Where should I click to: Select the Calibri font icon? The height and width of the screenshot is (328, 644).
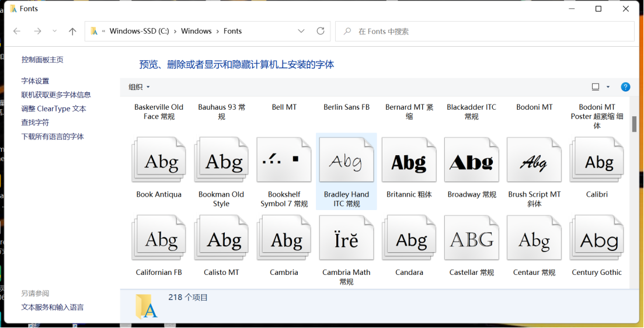(x=596, y=160)
